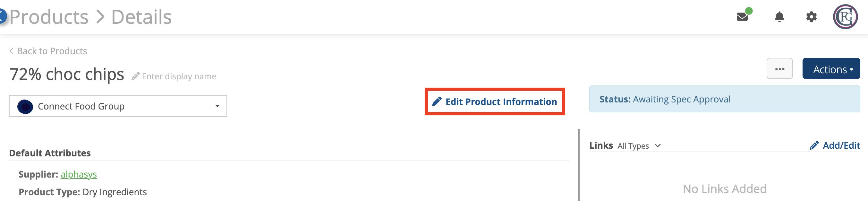This screenshot has width=868, height=201.
Task: Open the notifications bell
Action: pyautogui.click(x=779, y=16)
